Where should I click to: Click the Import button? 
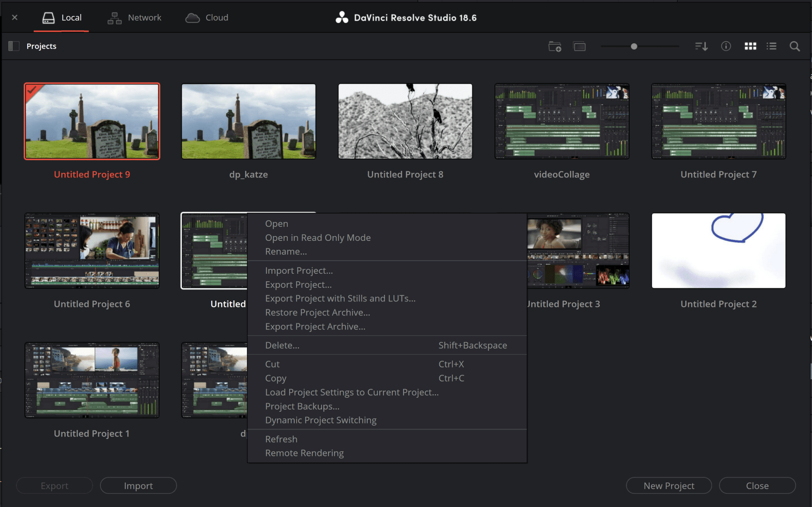[x=138, y=485]
